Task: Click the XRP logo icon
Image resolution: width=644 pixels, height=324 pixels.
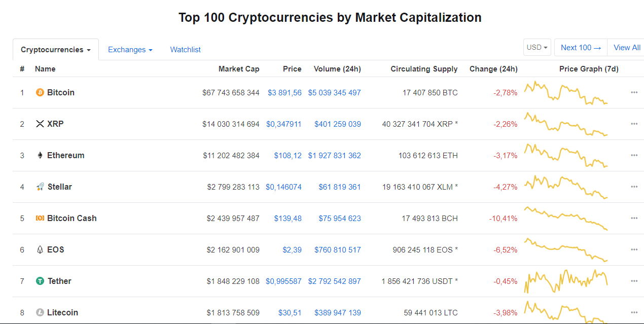Action: coord(40,124)
